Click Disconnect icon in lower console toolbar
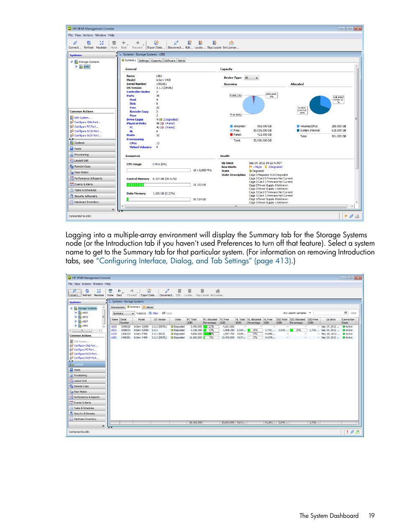399x532 pixels. 167,290
